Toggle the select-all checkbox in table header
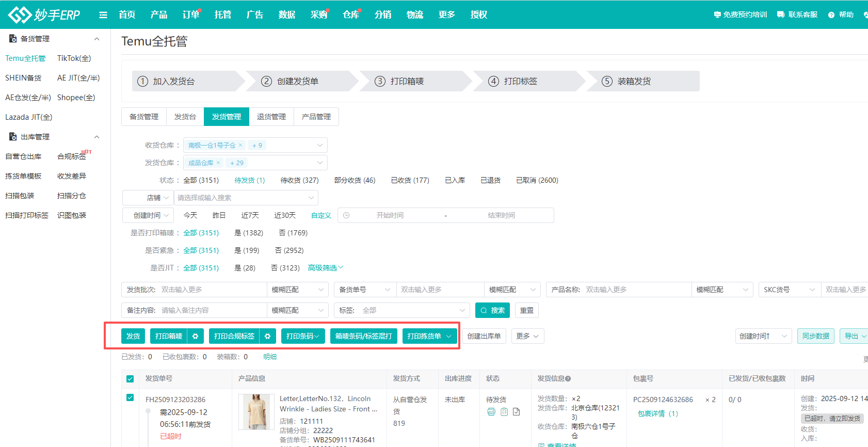Image resolution: width=868 pixels, height=447 pixels. pyautogui.click(x=130, y=379)
